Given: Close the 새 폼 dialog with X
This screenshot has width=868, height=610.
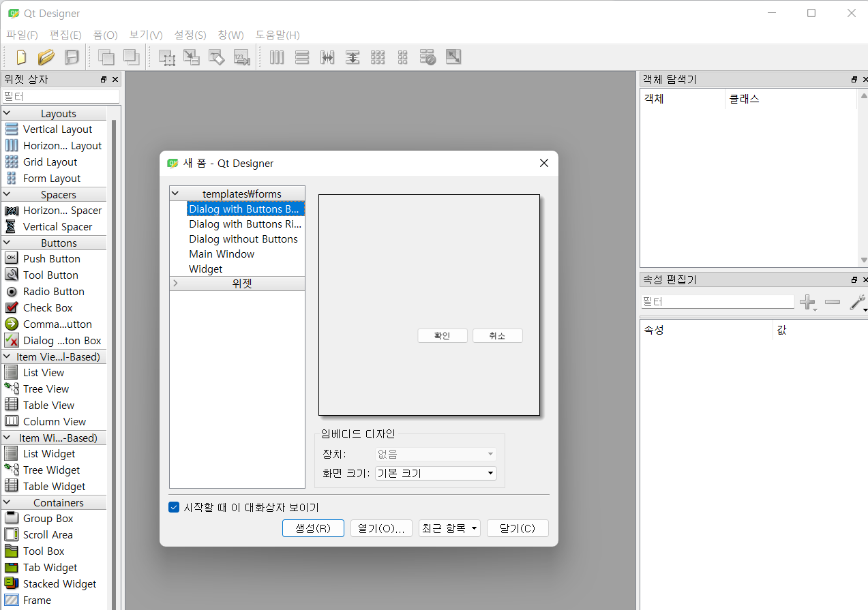Looking at the screenshot, I should 543,163.
